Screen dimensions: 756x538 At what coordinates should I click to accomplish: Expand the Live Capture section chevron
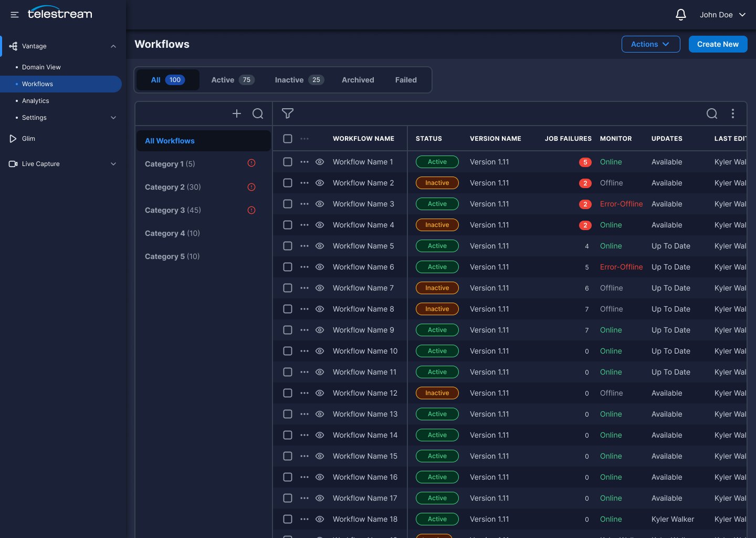point(113,164)
